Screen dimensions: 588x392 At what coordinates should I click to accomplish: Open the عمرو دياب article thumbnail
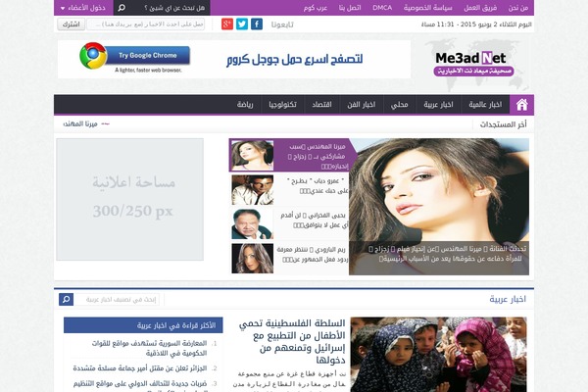click(x=252, y=190)
